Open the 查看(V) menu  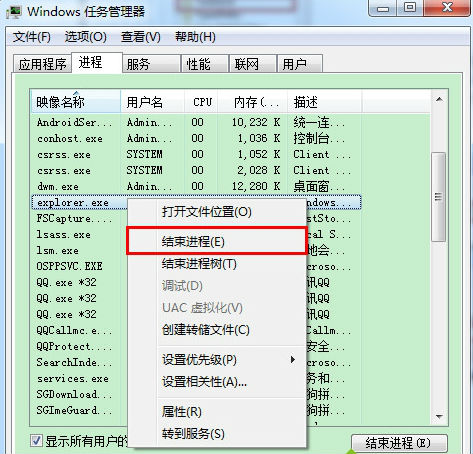pos(140,37)
